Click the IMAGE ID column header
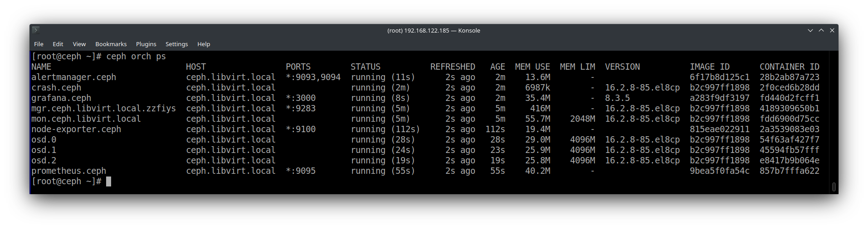 (710, 67)
